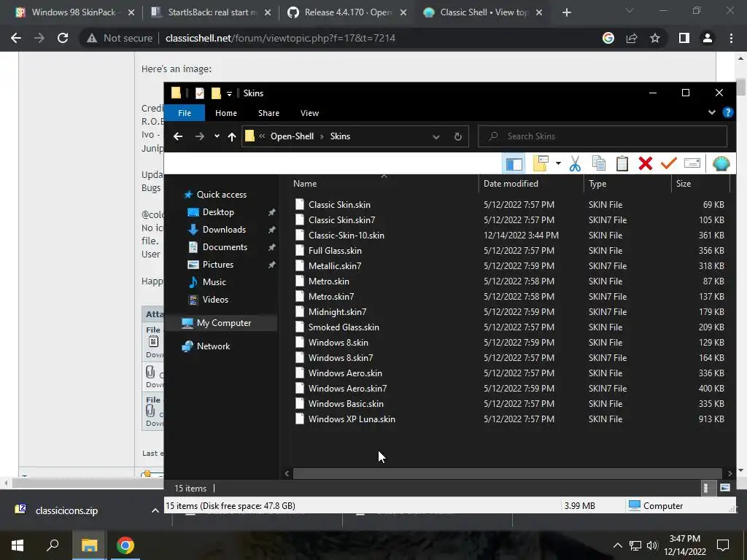The height and width of the screenshot is (560, 747).
Task: Click the Paste clipboard icon
Action: pyautogui.click(x=622, y=164)
